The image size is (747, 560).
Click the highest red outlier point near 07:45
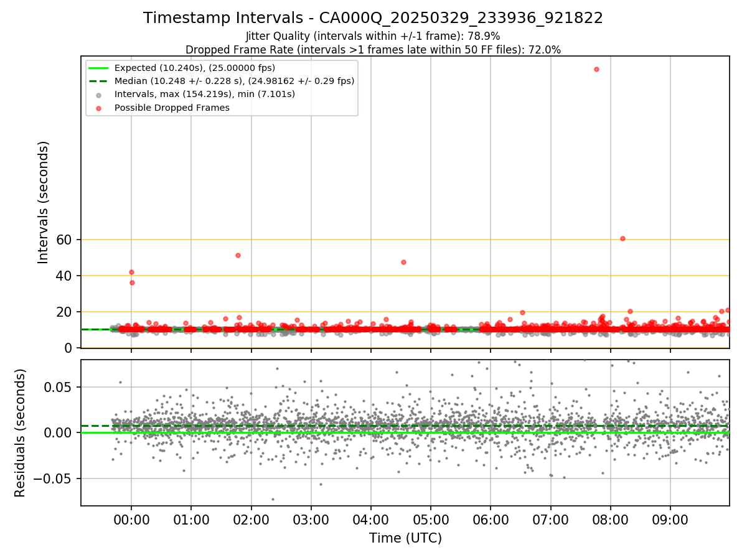pyautogui.click(x=596, y=69)
